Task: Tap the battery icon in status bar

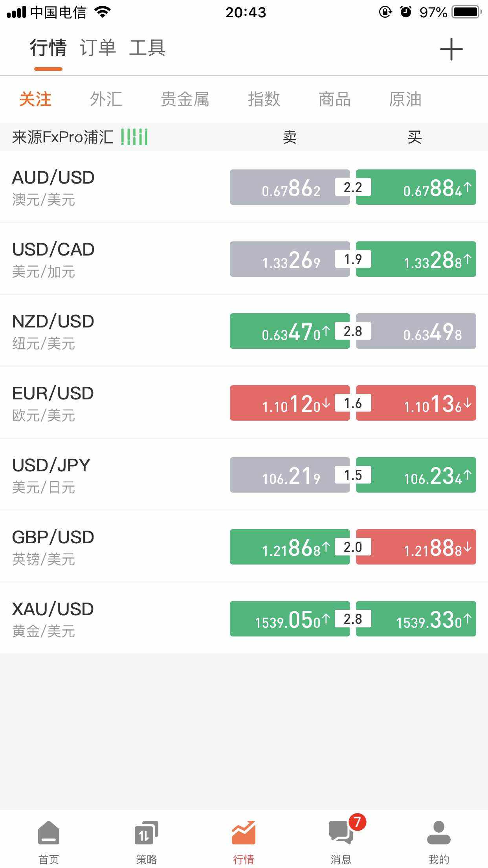Action: tap(467, 12)
